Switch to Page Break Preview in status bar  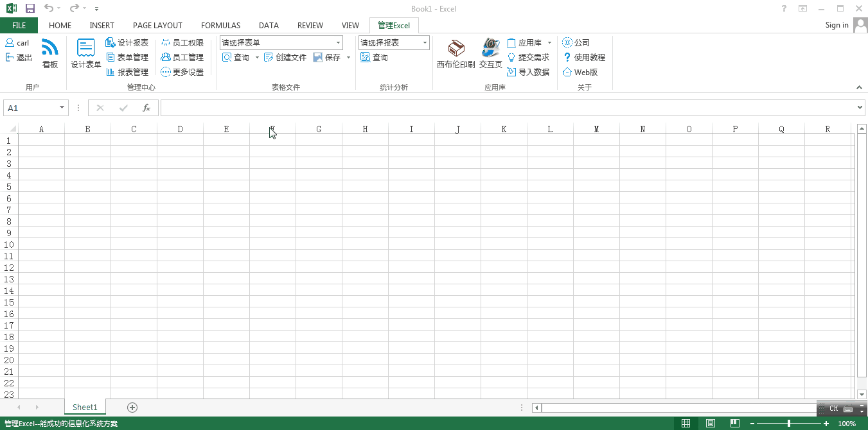pos(735,424)
